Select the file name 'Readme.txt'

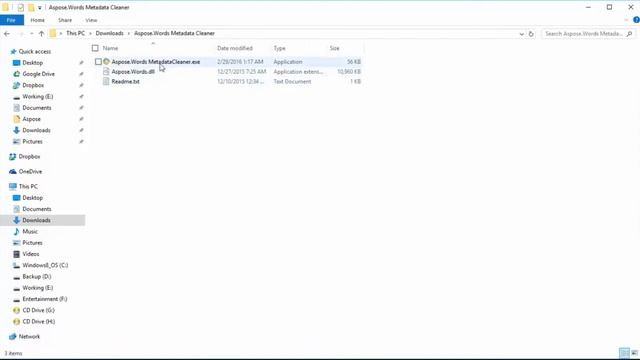pos(125,81)
